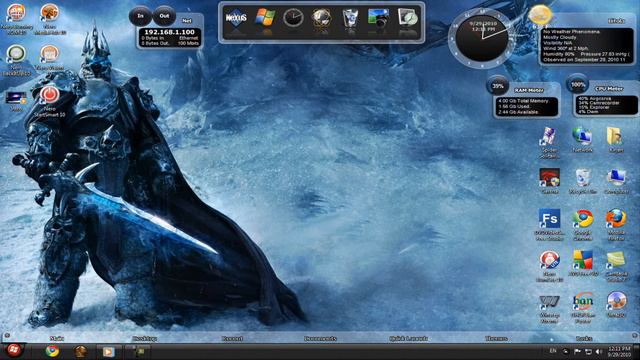Image resolution: width=640 pixels, height=360 pixels.
Task: Click the CPU Meter process list panel
Action: point(606,105)
